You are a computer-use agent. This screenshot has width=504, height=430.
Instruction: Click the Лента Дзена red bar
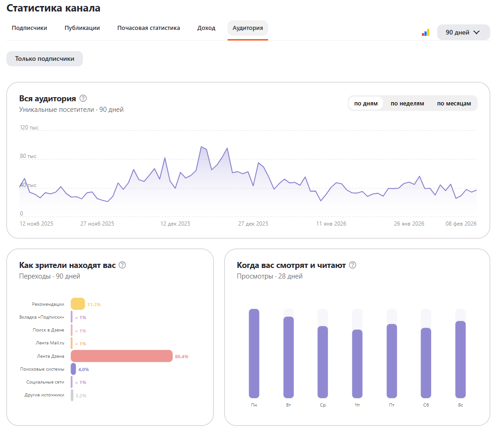pyautogui.click(x=121, y=356)
